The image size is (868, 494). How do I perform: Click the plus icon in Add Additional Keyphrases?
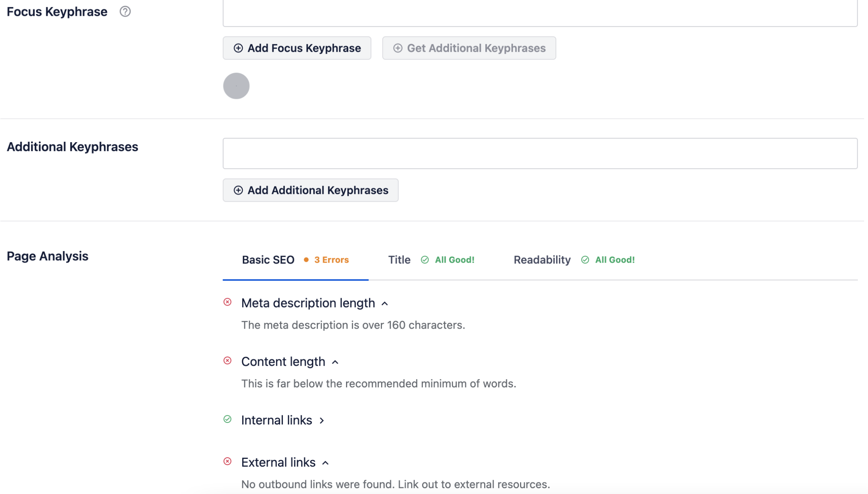(238, 190)
